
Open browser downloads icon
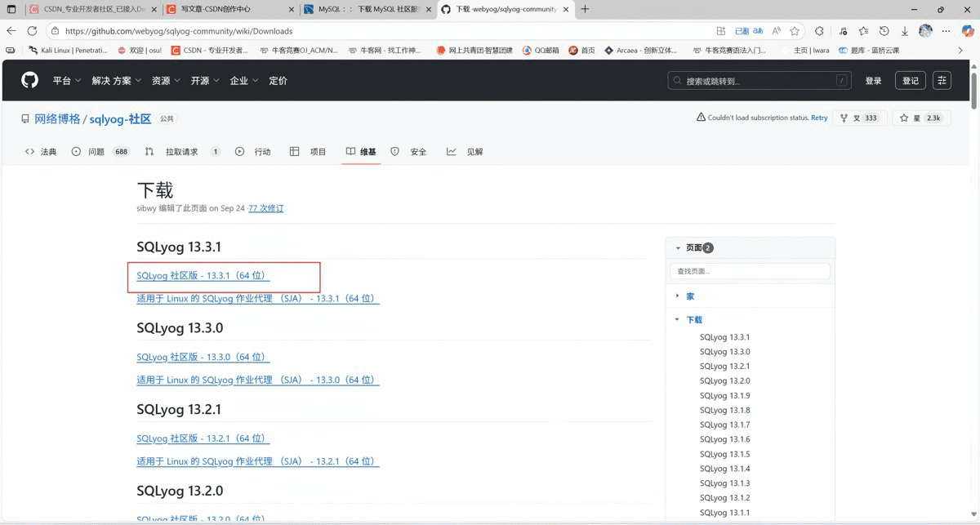tap(905, 31)
